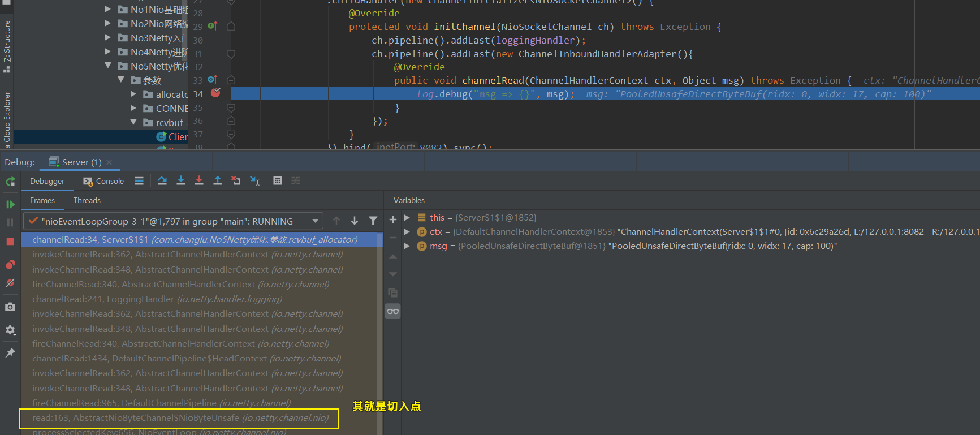The image size is (980, 435).
Task: Open Evaluate Expression calculator
Action: (278, 181)
